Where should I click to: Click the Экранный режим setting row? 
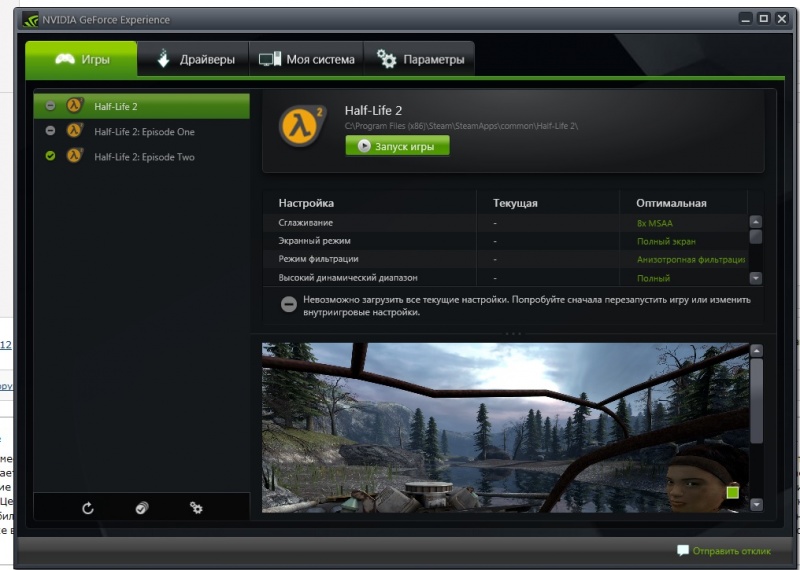pyautogui.click(x=505, y=241)
